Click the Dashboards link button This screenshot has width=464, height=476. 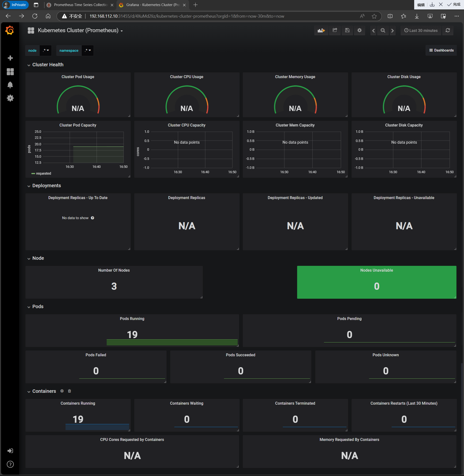click(x=441, y=51)
